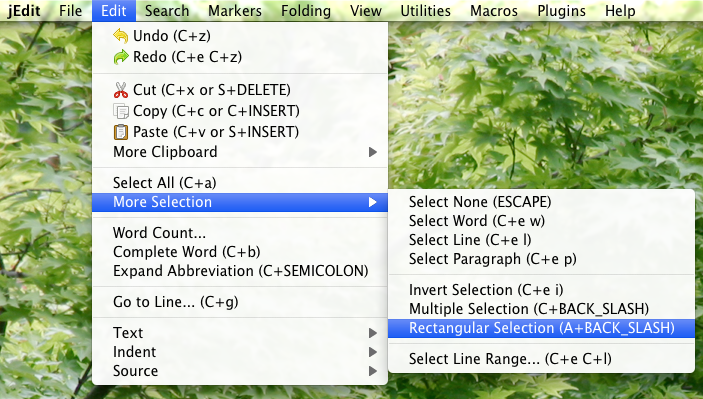The height and width of the screenshot is (399, 703).
Task: Close the open Edit menu
Action: point(114,10)
